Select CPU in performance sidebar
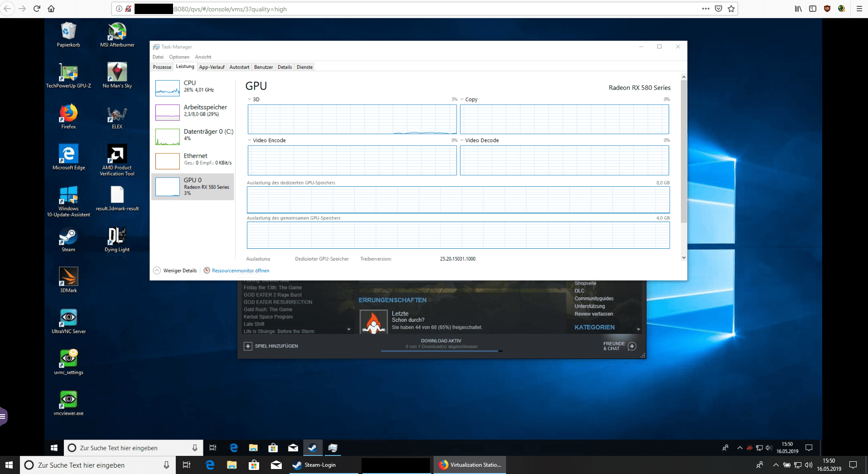868x474 pixels. (193, 87)
